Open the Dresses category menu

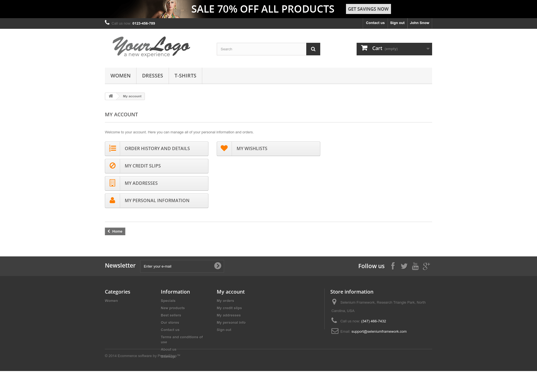[x=152, y=76]
